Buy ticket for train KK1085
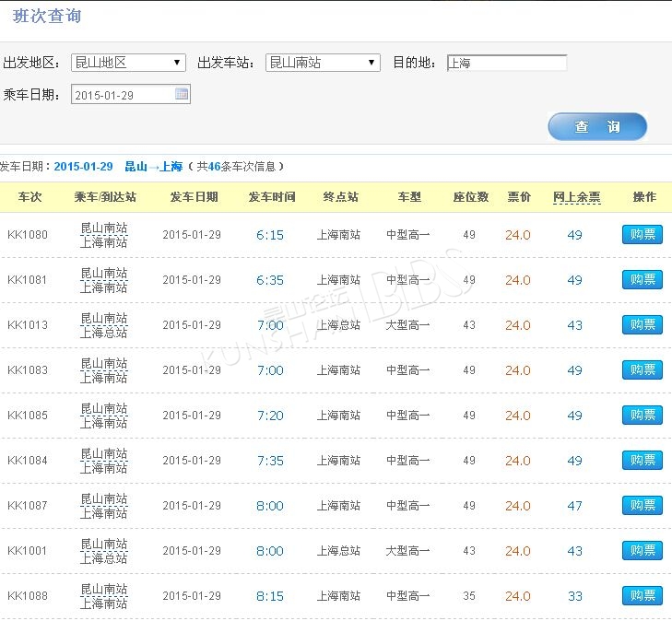Screen dimensions: 672x621 point(642,415)
